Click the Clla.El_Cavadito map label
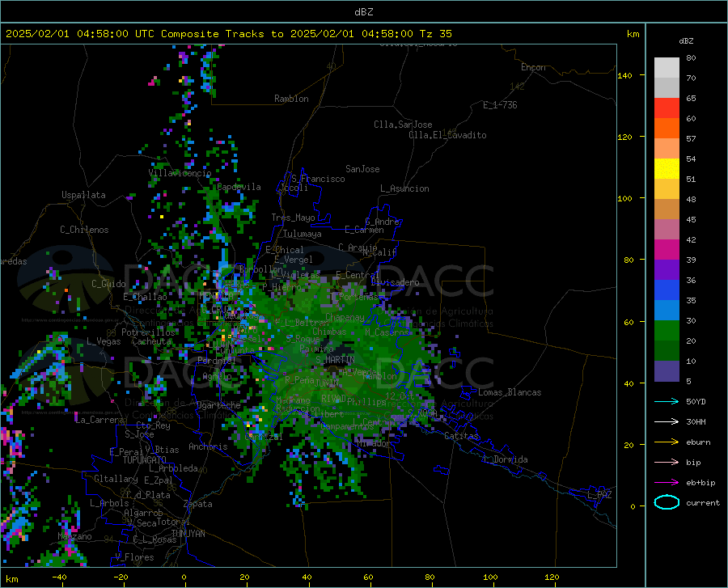This screenshot has width=728, height=588. [447, 135]
